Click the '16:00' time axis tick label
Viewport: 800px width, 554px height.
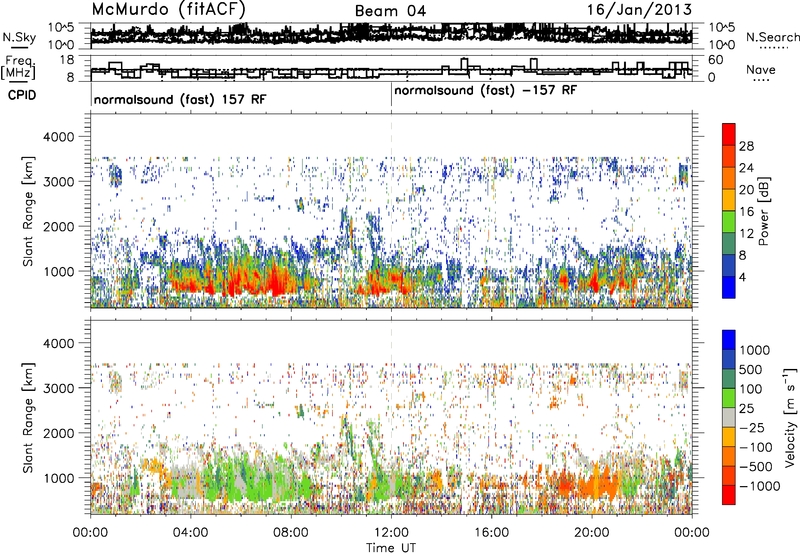pyautogui.click(x=491, y=533)
